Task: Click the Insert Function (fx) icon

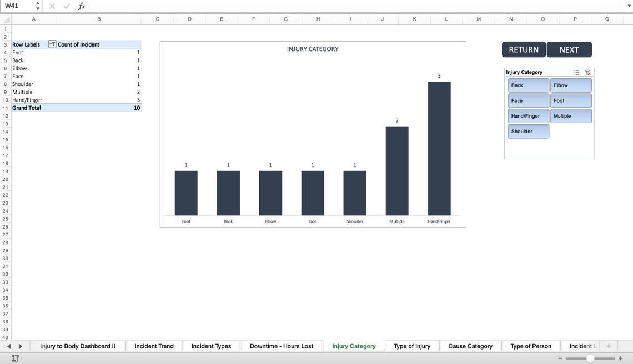Action: point(81,6)
